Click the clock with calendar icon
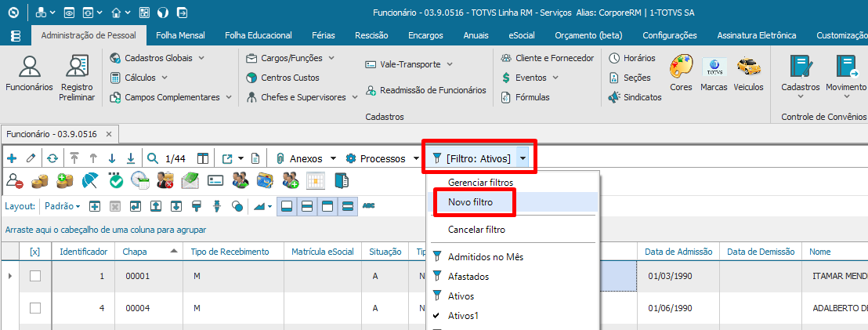The image size is (868, 330). (x=140, y=180)
